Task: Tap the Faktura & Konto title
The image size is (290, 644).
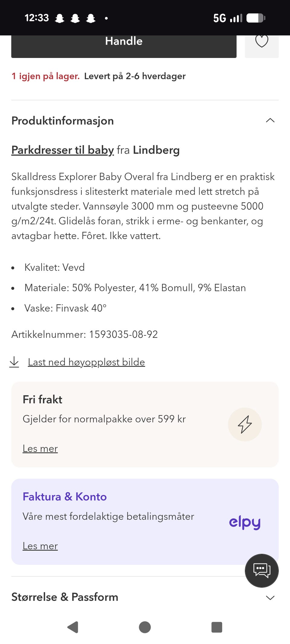Action: click(65, 497)
